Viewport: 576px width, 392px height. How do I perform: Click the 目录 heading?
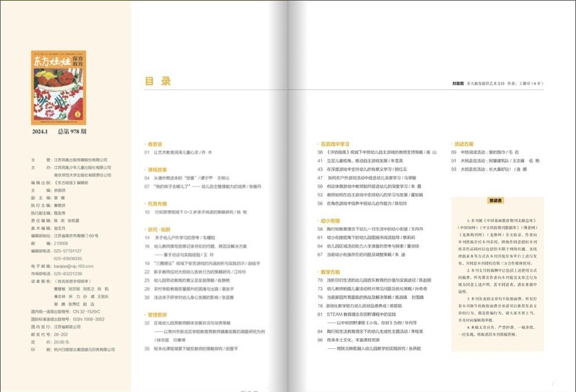[x=158, y=81]
